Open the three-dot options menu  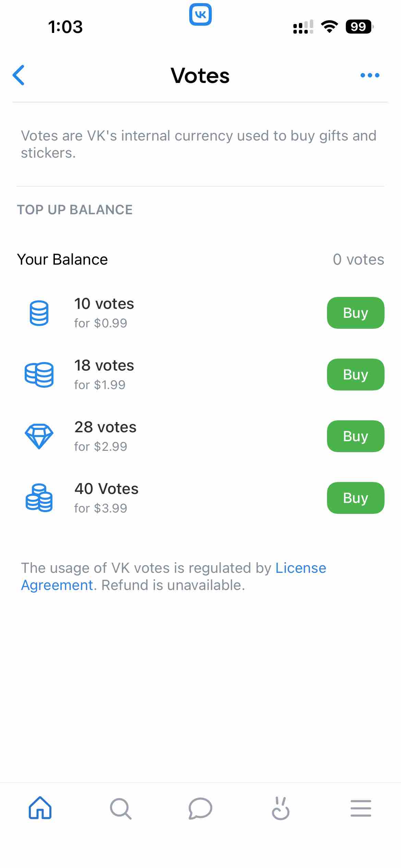click(x=370, y=75)
